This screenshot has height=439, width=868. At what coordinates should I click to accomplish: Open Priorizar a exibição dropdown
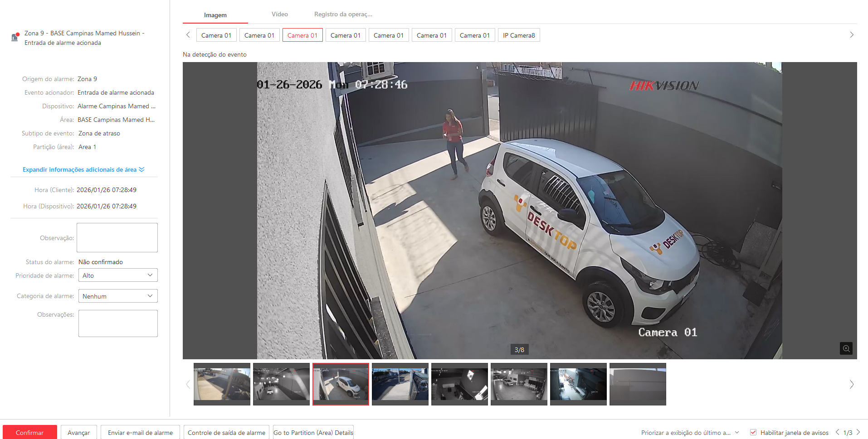[690, 433]
